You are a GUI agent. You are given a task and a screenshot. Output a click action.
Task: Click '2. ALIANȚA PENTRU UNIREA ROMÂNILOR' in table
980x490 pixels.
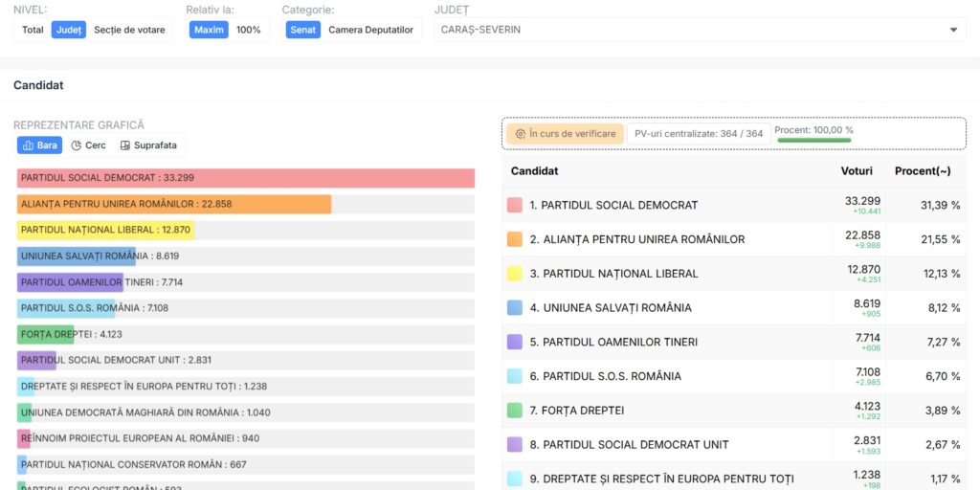637,239
